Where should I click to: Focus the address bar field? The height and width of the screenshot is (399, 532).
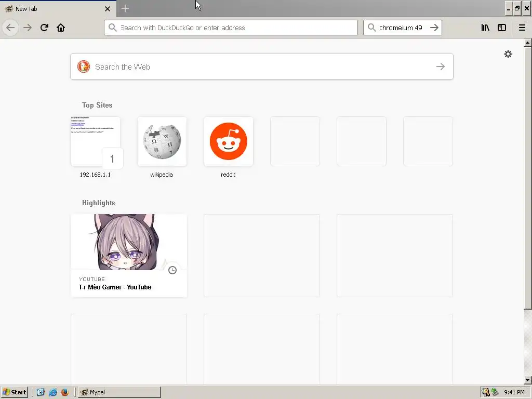[x=231, y=28]
